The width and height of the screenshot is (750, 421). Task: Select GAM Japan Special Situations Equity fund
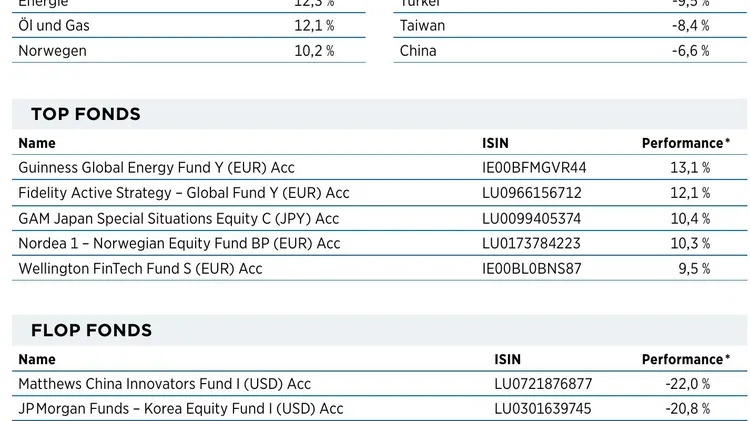point(178,219)
